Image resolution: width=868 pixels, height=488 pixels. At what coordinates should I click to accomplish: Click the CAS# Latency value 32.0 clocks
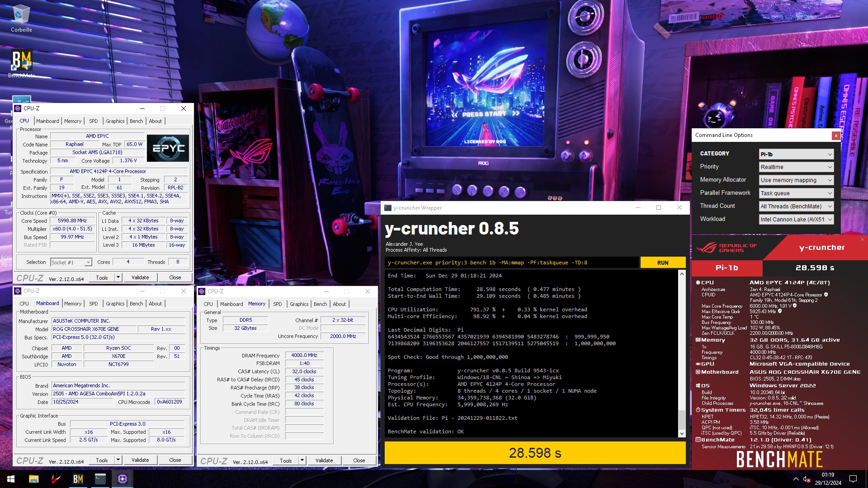[x=304, y=371]
